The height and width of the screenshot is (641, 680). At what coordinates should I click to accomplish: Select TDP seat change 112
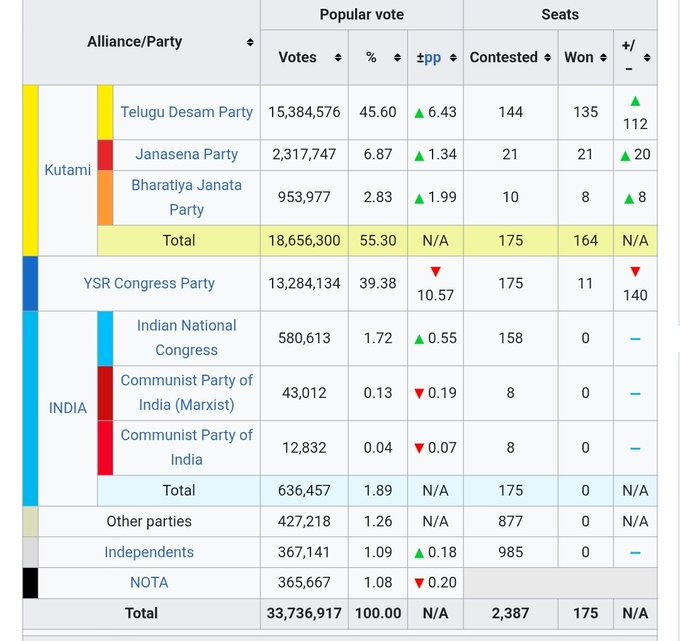pos(635,124)
